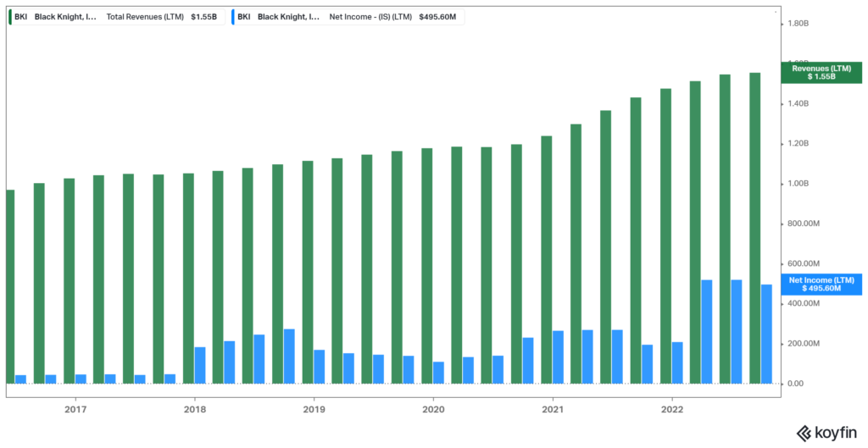Click the 2020 label on time axis
Screen dimensions: 868x448
(x=433, y=409)
